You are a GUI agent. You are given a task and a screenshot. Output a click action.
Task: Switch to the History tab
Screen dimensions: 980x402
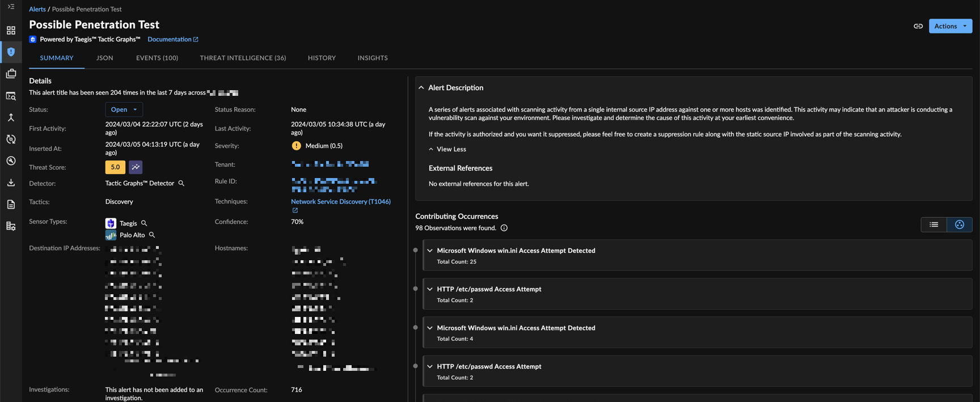pos(322,58)
